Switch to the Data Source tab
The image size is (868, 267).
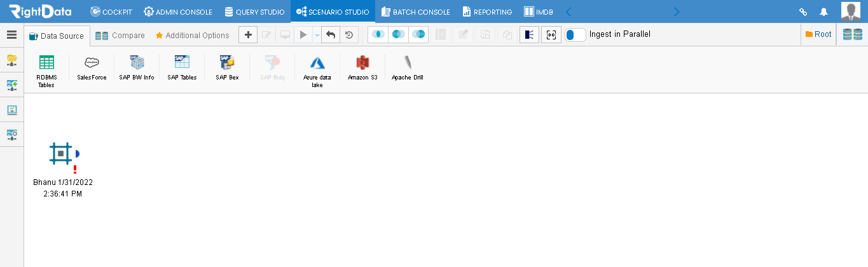(x=57, y=36)
